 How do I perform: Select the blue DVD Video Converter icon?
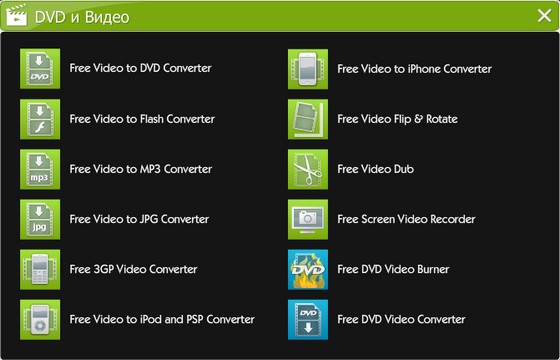pyautogui.click(x=308, y=319)
